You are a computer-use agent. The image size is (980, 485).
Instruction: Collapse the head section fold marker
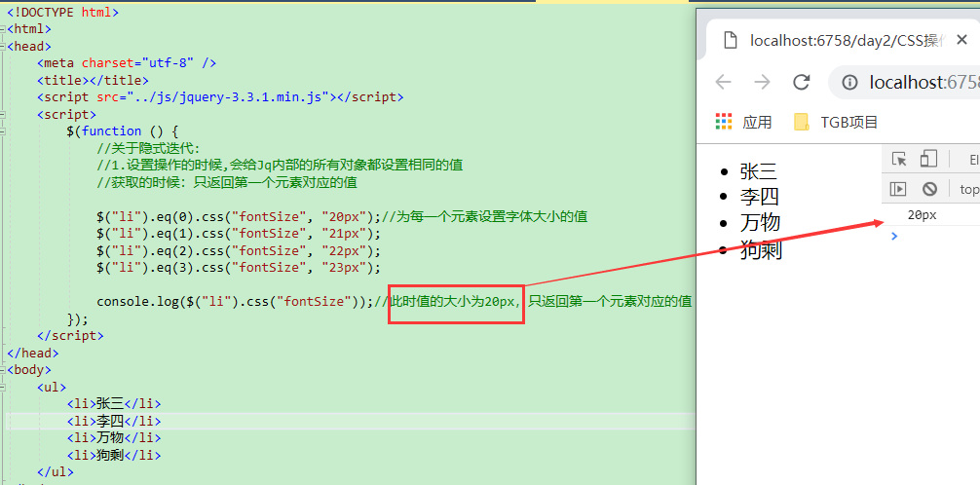[3, 46]
